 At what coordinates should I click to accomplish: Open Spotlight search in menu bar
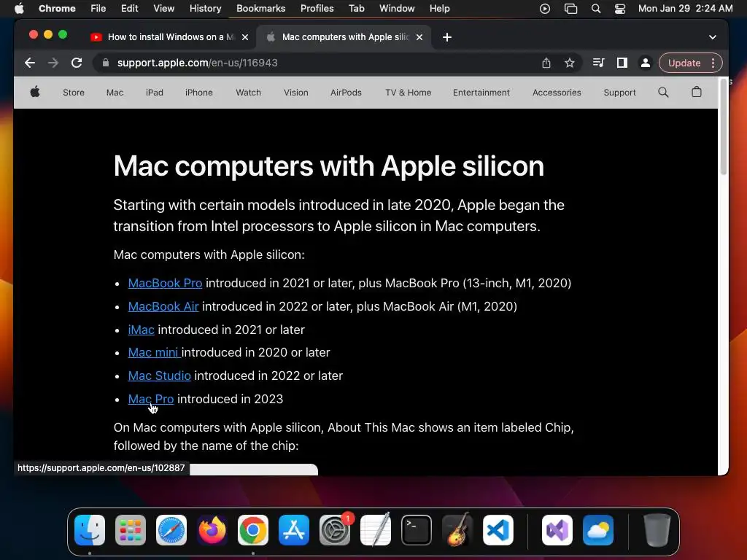[x=595, y=9]
